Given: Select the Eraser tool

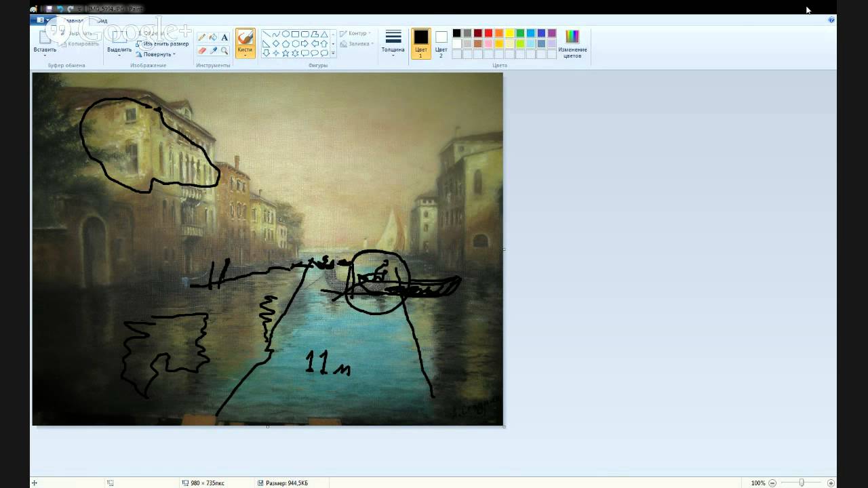Looking at the screenshot, I should click(202, 50).
